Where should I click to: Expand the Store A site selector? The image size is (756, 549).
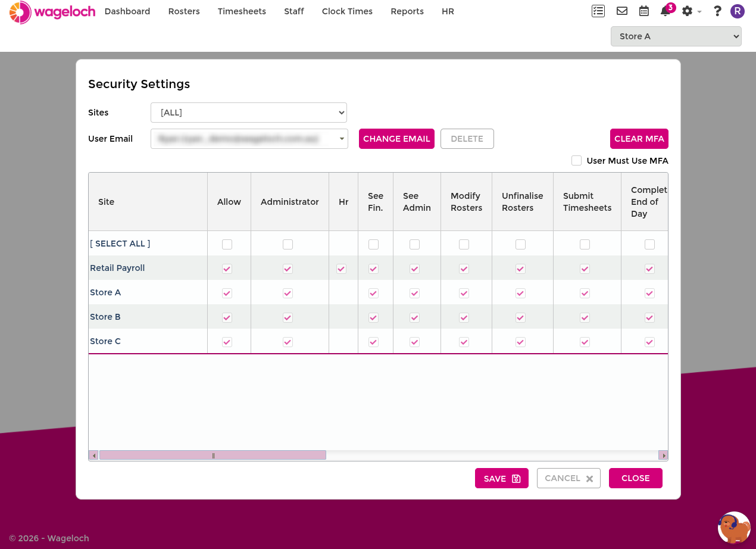point(676,36)
